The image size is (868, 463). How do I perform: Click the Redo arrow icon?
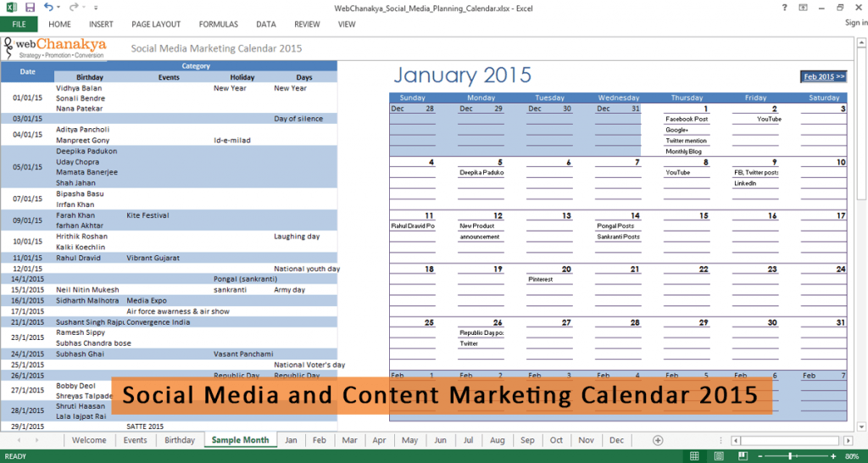(x=74, y=7)
